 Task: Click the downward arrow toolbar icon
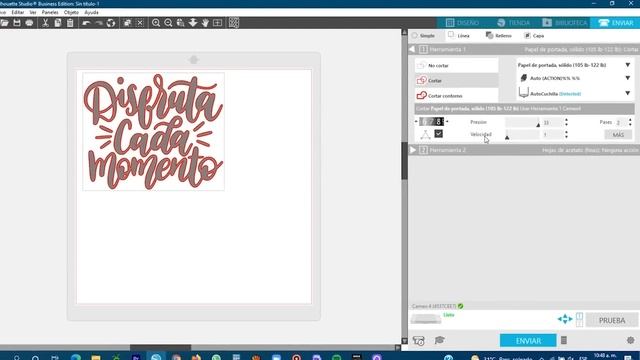coord(193,23)
